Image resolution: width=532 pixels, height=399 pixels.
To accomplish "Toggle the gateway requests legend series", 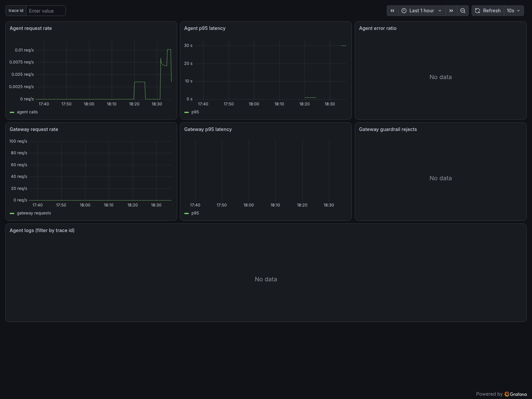I will 34,213.
